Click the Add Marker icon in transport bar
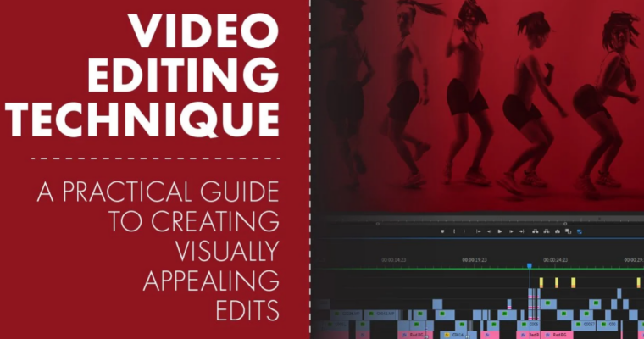This screenshot has width=644, height=339. coord(442,231)
